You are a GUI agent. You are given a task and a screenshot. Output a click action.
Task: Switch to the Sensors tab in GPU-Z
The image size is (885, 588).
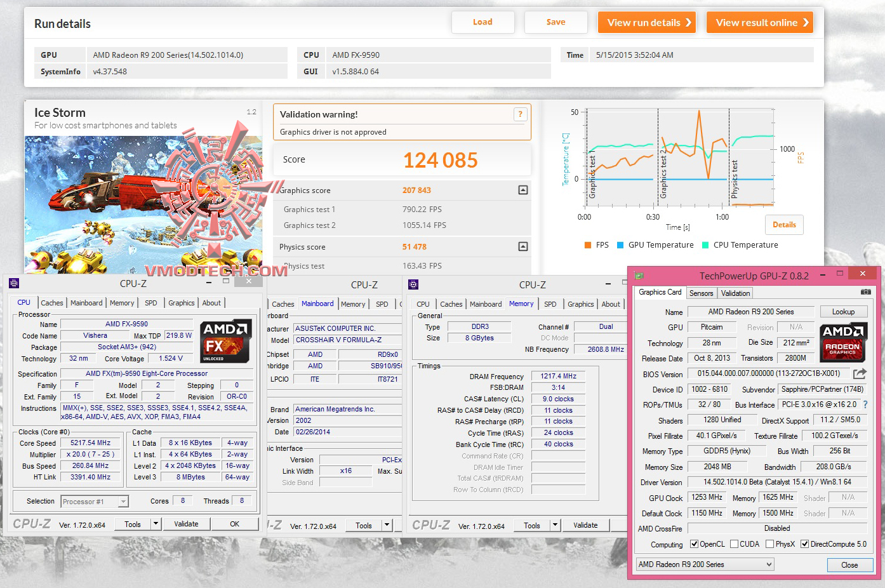(x=701, y=293)
